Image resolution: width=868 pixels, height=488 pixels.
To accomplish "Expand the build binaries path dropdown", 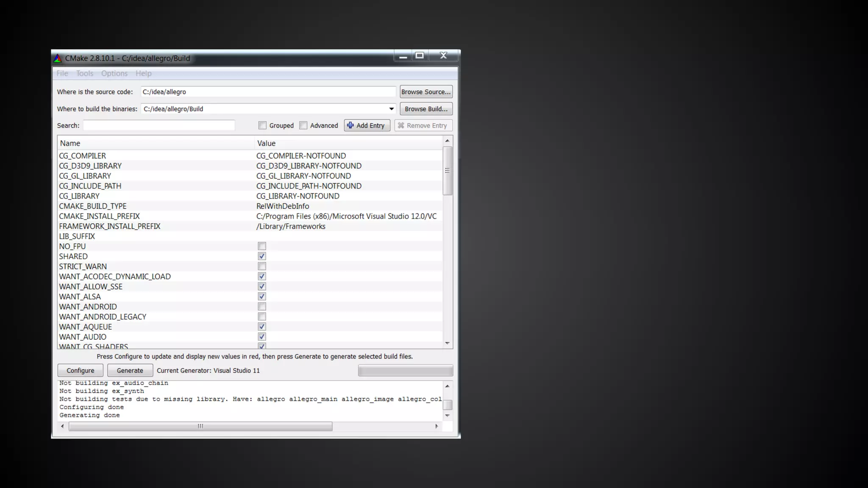I will tap(391, 109).
